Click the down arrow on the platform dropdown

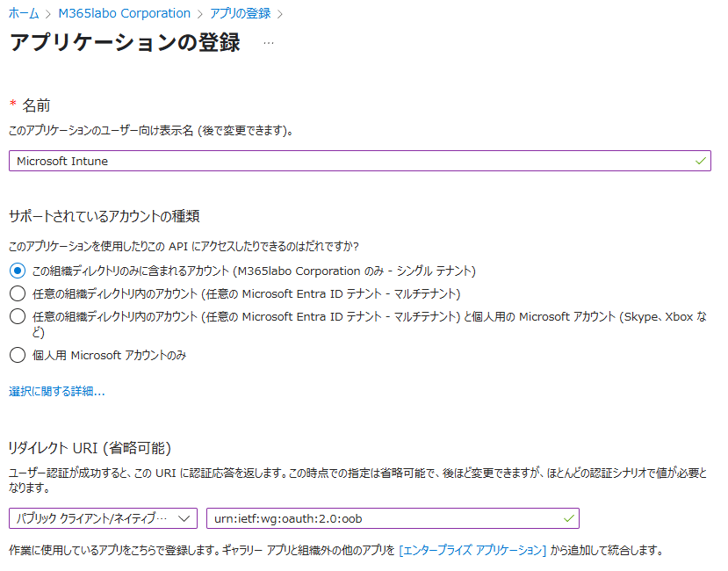click(x=184, y=518)
